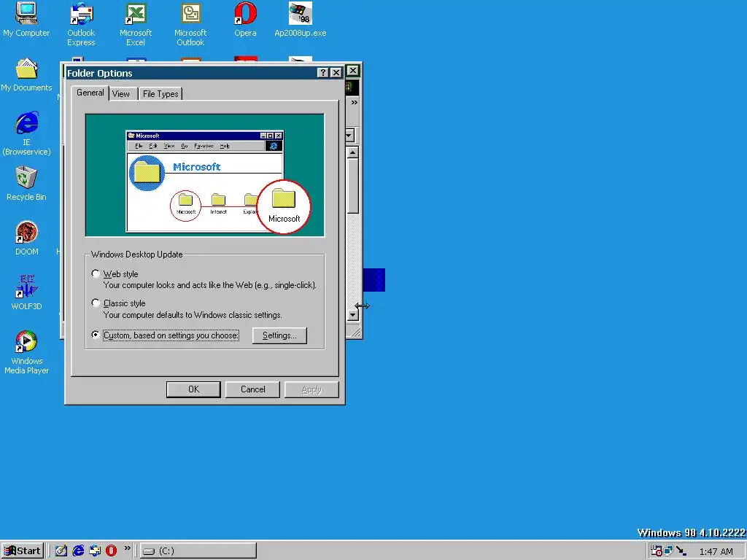Select the WOLF3D game shortcut
This screenshot has height=560, width=747.
pos(26,293)
